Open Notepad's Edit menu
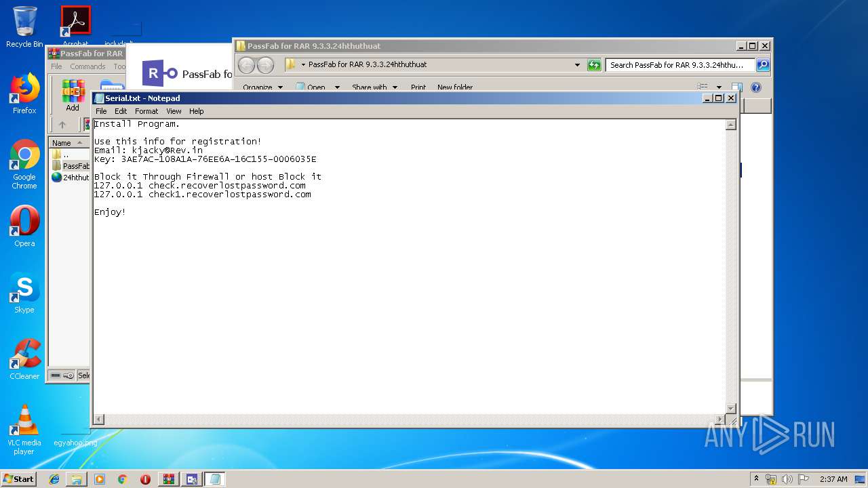Viewport: 868px width, 488px height. [121, 111]
